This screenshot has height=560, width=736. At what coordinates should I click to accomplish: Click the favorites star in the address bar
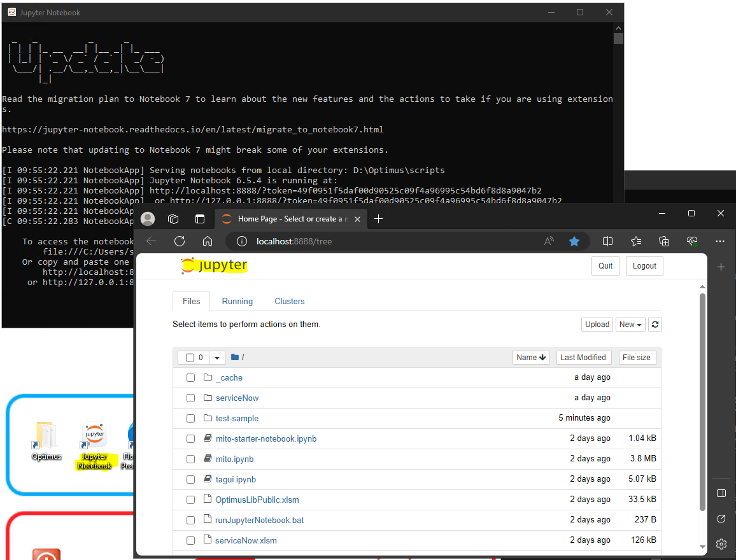click(575, 241)
